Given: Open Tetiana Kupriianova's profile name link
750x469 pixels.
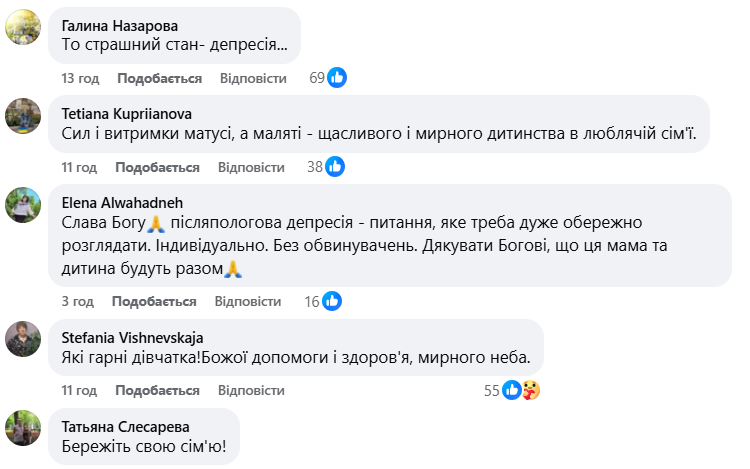Looking at the screenshot, I should tap(126, 113).
